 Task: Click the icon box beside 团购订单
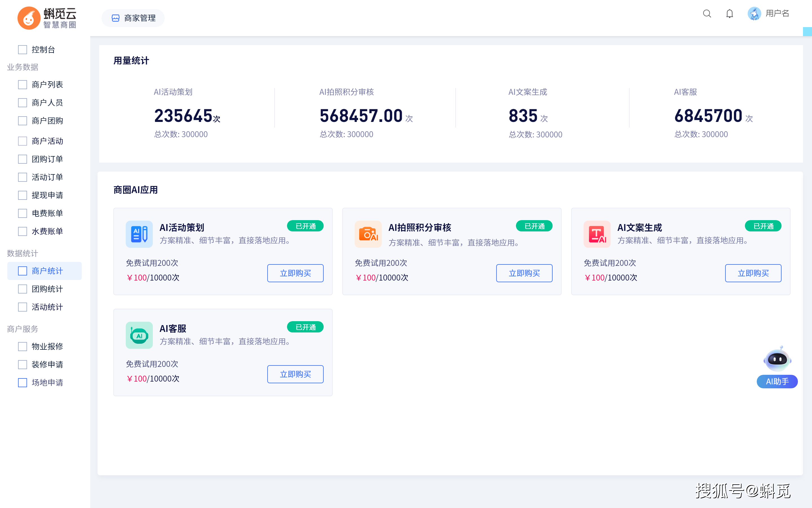tap(23, 159)
